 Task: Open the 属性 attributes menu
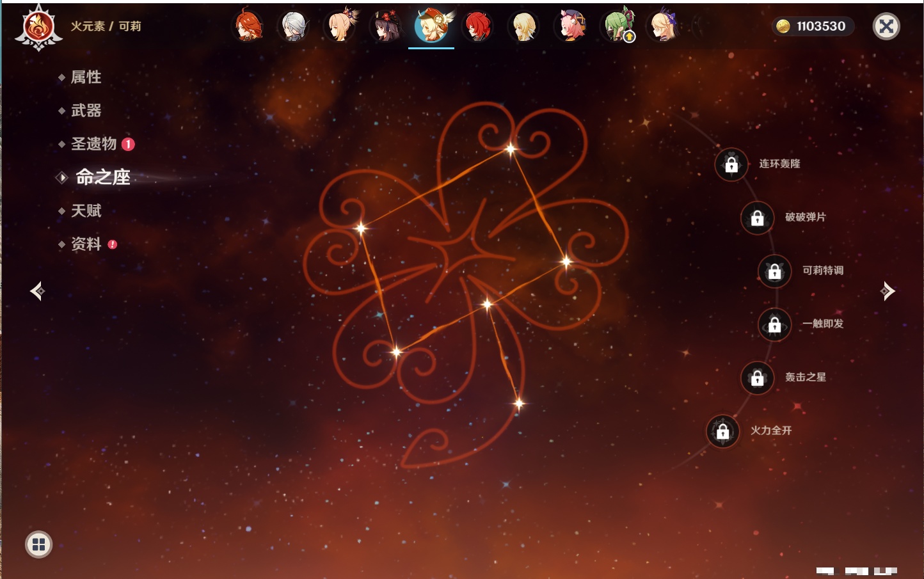(x=86, y=77)
